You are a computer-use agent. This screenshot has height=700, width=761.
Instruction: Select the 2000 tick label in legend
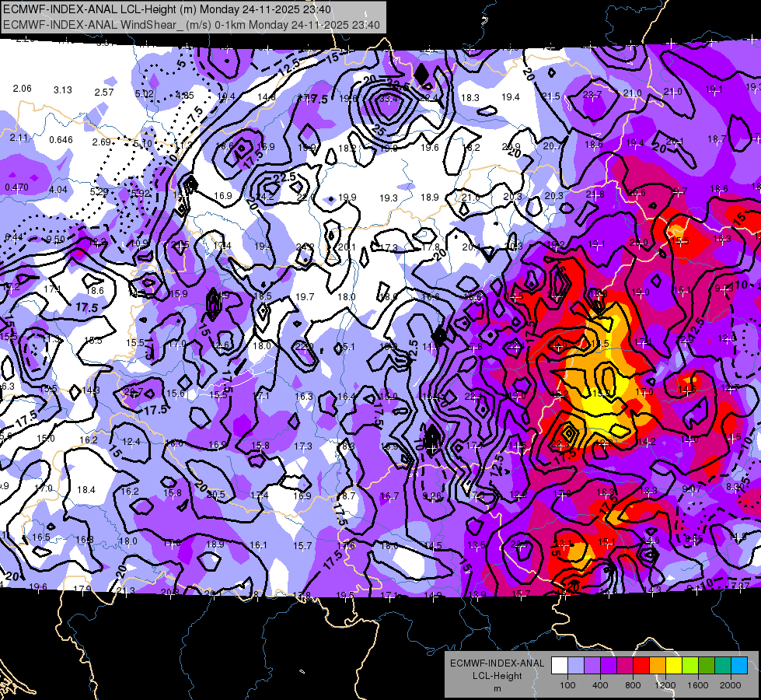point(731,685)
